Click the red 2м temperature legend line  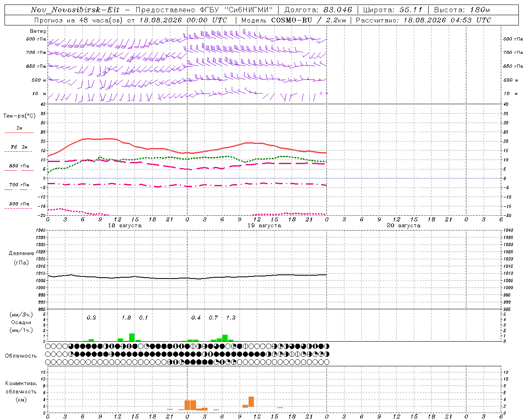pyautogui.click(x=19, y=132)
